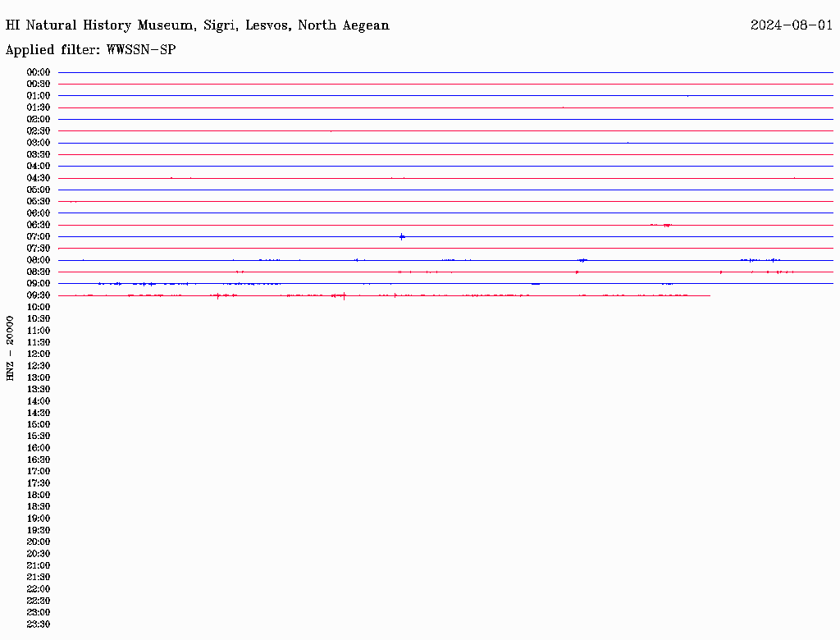The height and width of the screenshot is (640, 840).
Task: Click the 03:00 time label
Action: pyautogui.click(x=39, y=143)
